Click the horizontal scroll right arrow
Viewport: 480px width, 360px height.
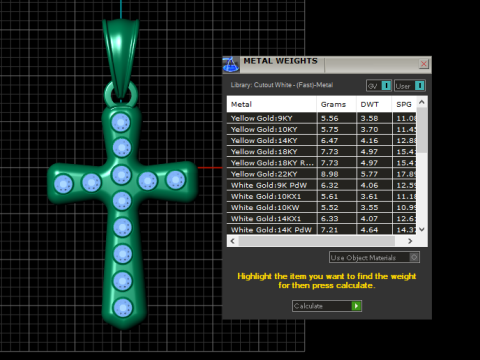[410, 241]
